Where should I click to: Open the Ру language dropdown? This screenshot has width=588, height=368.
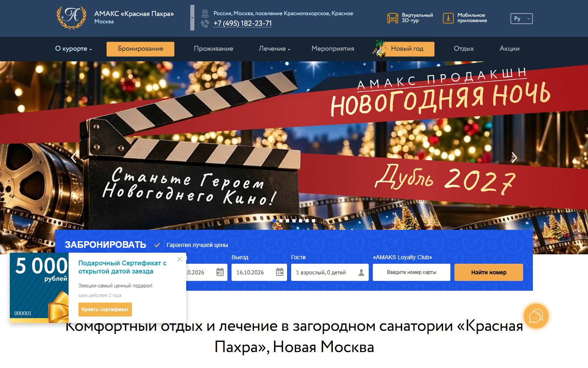(x=521, y=18)
